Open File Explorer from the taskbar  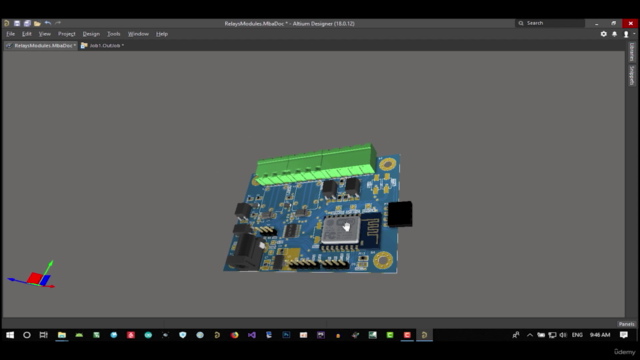click(x=62, y=335)
